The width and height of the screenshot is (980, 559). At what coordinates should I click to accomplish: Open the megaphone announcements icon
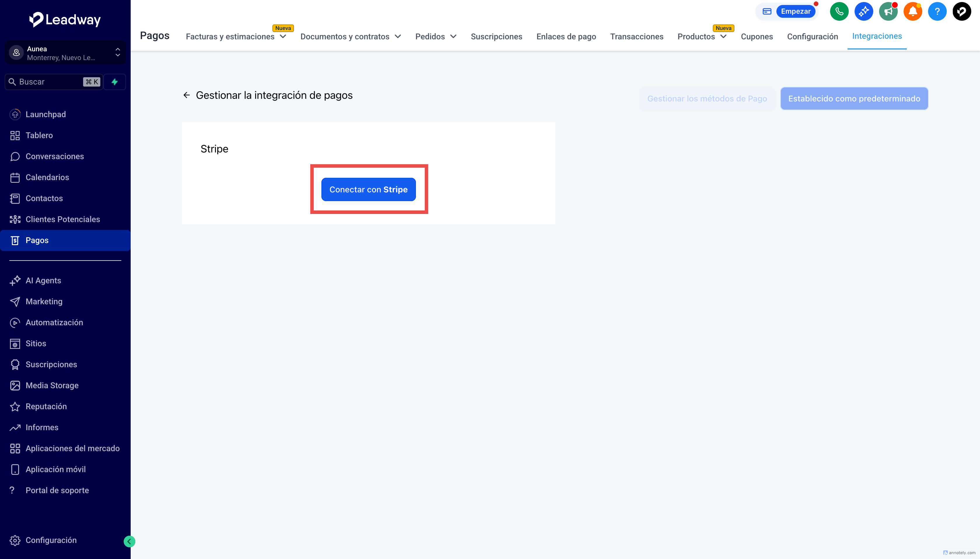point(888,12)
